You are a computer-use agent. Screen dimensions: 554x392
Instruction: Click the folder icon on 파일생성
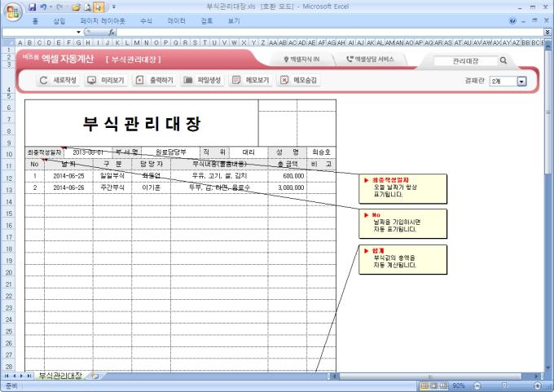188,80
